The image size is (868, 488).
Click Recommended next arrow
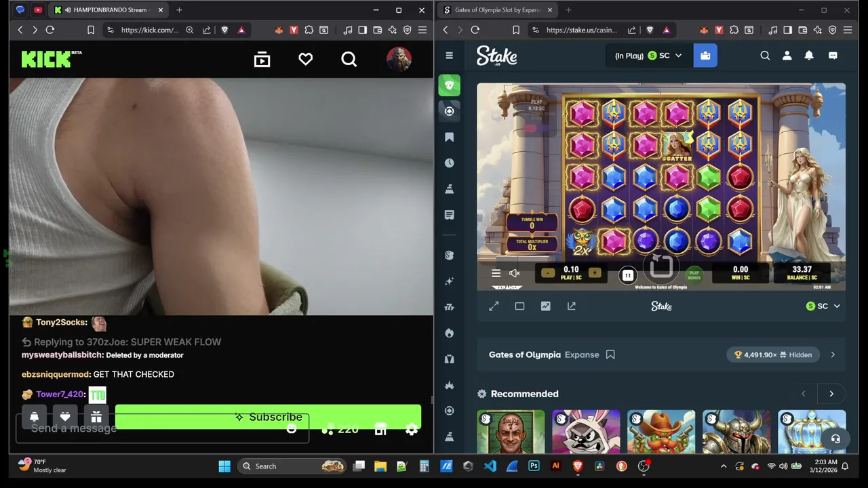[831, 394]
